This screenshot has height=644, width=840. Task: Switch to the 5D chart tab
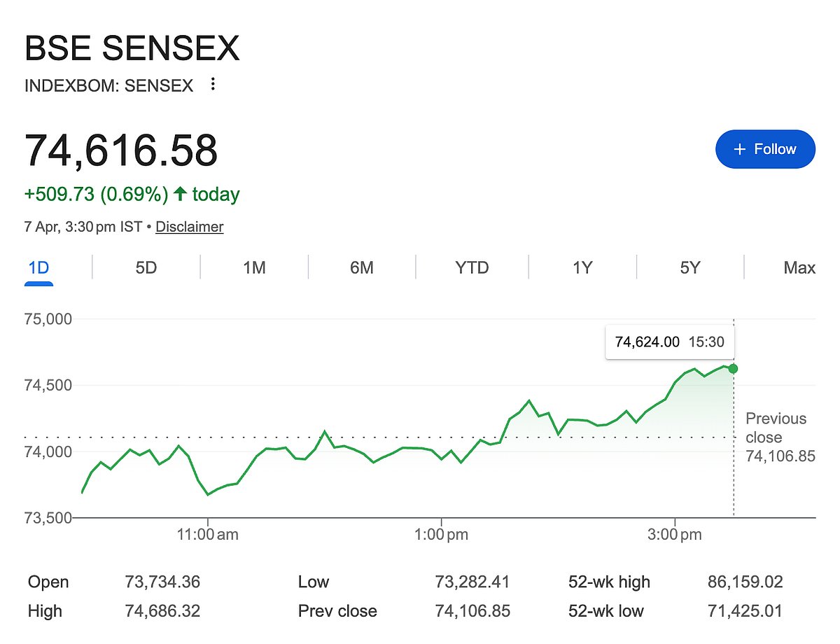pyautogui.click(x=146, y=267)
